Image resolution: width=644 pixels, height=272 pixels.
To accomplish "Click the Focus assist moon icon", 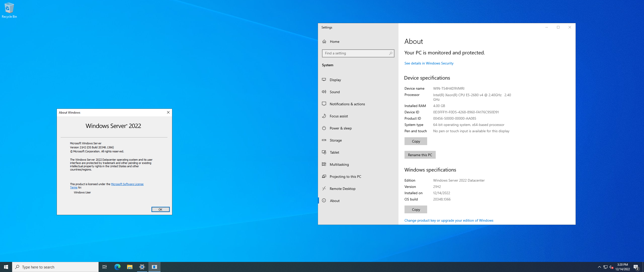I will pyautogui.click(x=324, y=116).
